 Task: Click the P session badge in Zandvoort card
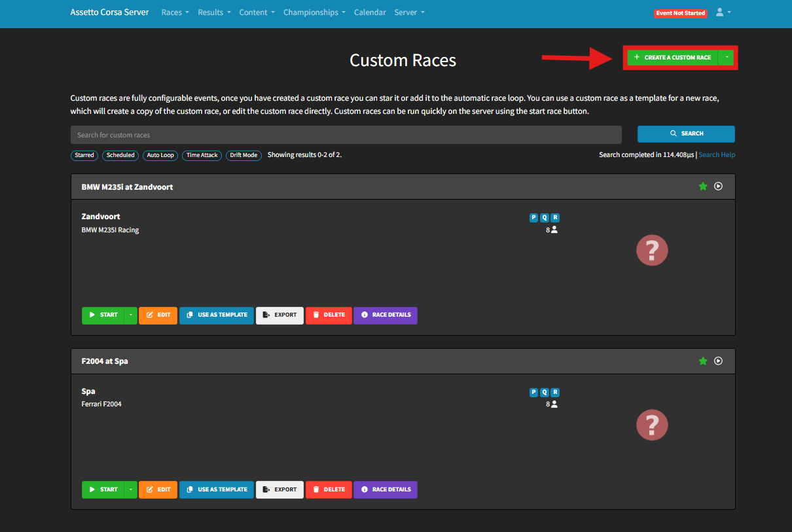pyautogui.click(x=533, y=218)
